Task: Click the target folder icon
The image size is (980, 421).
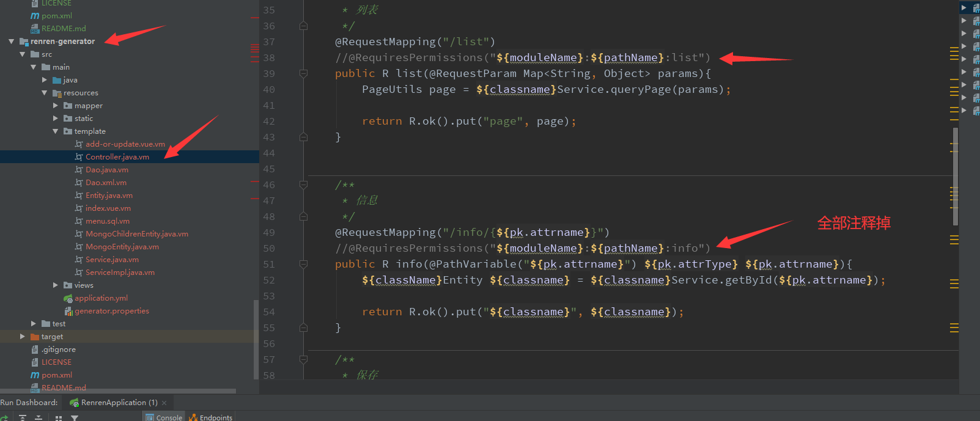Action: pyautogui.click(x=35, y=337)
